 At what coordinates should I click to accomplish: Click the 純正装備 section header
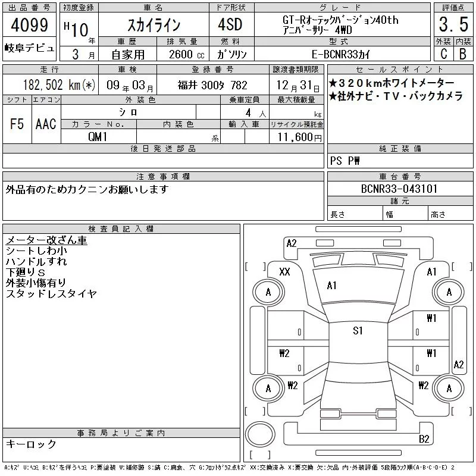pyautogui.click(x=400, y=148)
